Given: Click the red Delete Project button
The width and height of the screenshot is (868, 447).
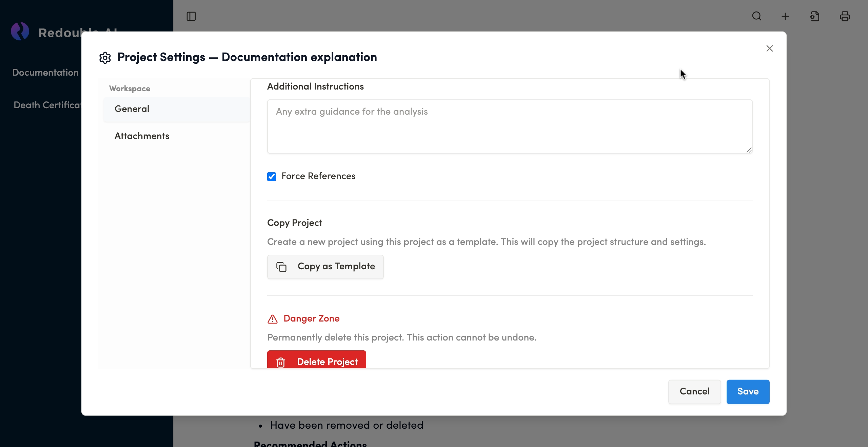Looking at the screenshot, I should [x=316, y=361].
